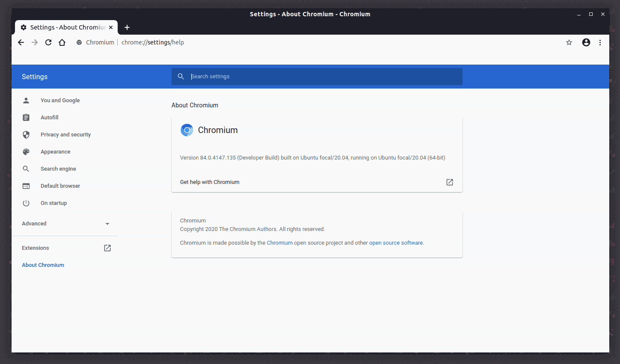Select the On startup power icon
620x364 pixels.
(26, 203)
